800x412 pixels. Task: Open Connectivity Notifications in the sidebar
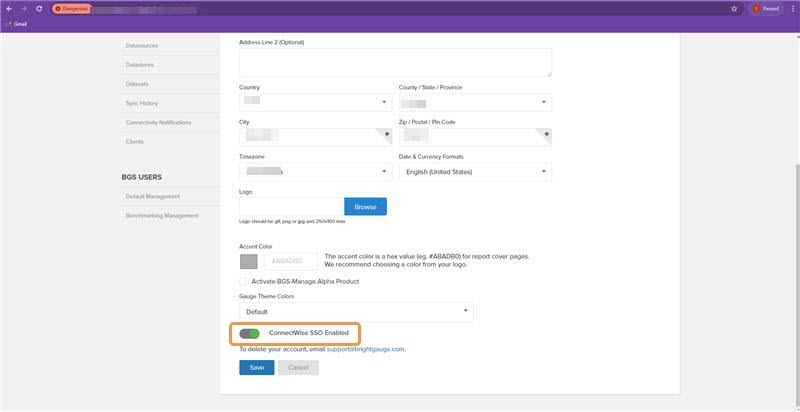pyautogui.click(x=159, y=123)
